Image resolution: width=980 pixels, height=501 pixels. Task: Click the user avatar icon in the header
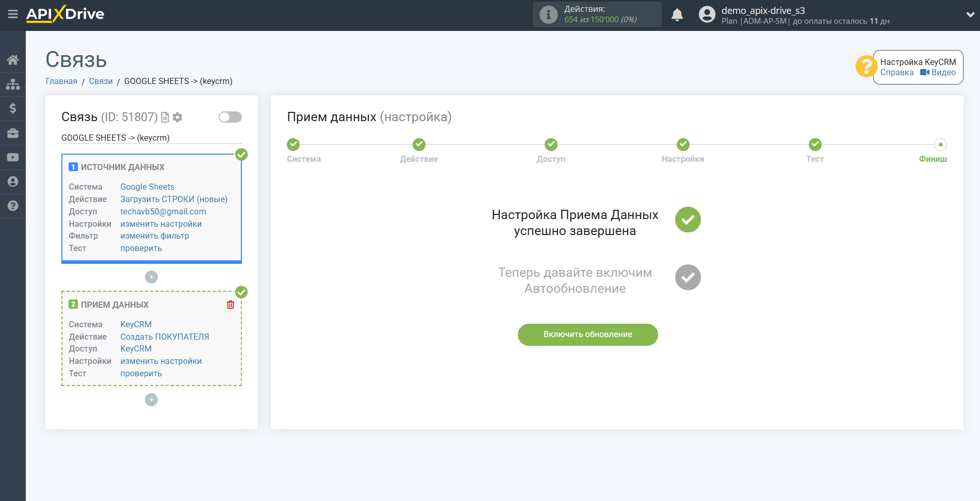point(707,14)
